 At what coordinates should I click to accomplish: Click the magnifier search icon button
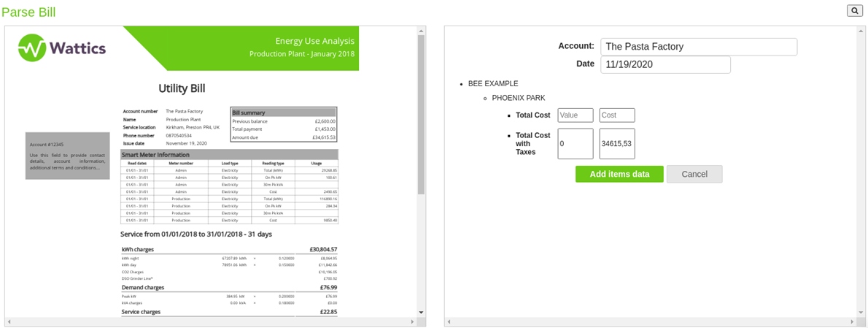[x=854, y=10]
